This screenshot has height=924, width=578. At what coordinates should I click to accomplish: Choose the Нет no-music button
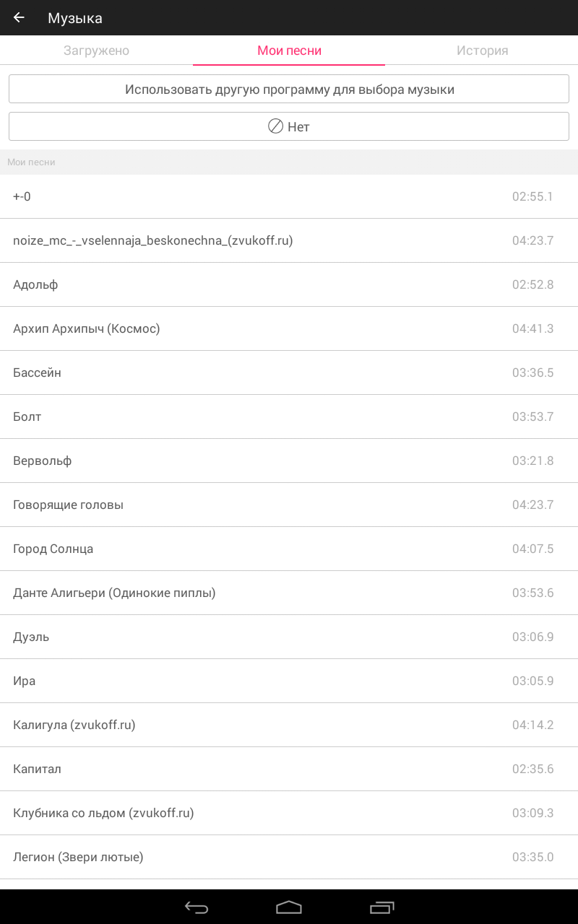pos(289,126)
